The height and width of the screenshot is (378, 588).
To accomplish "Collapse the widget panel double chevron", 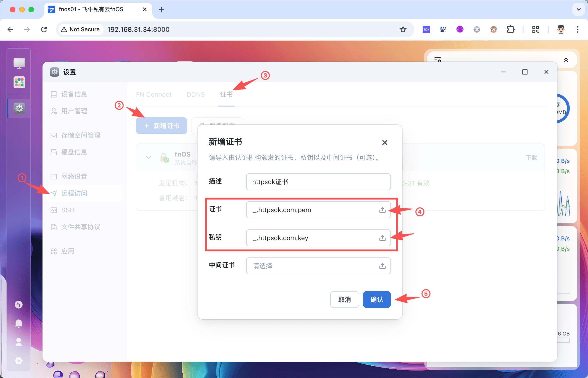I will (566, 60).
